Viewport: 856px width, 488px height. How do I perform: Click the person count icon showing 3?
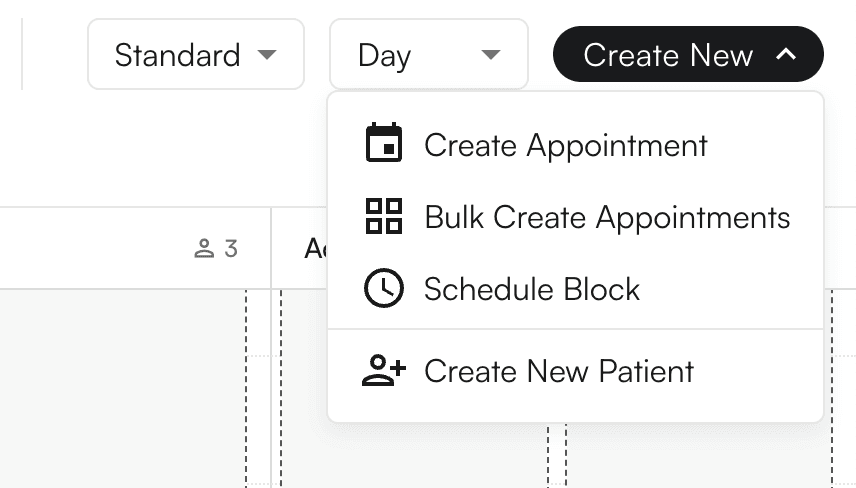pyautogui.click(x=204, y=248)
